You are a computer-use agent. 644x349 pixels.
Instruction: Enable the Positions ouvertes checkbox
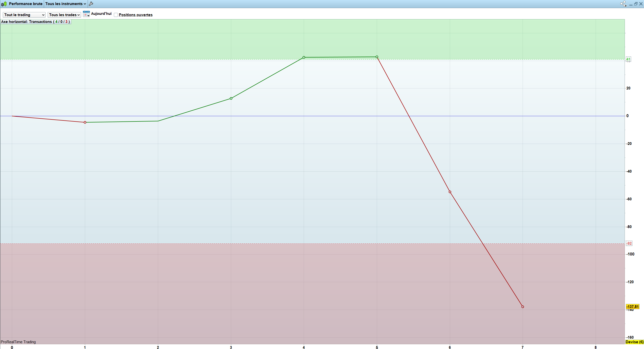coord(116,15)
